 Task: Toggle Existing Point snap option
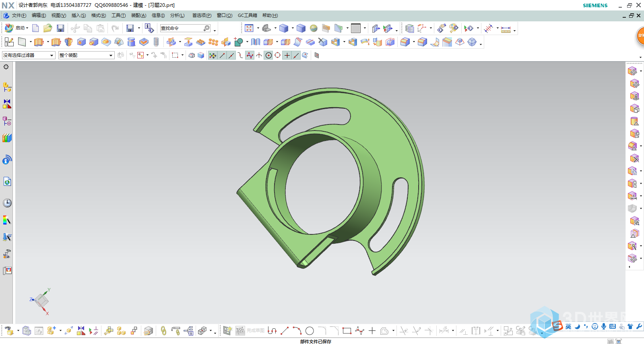click(x=287, y=56)
